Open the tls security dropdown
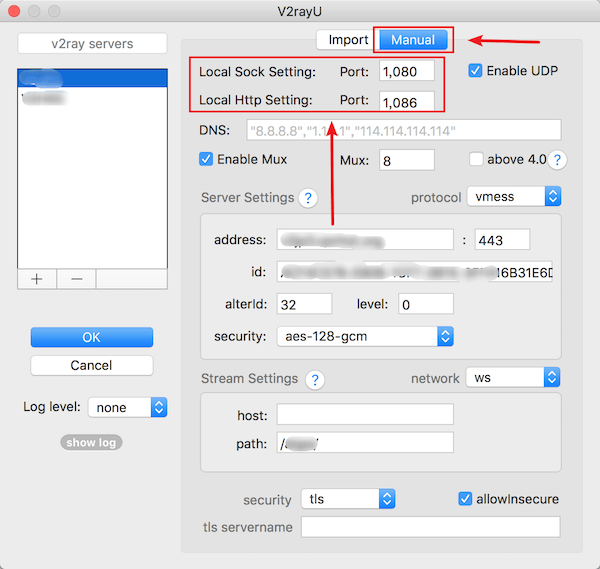600x569 pixels. [x=348, y=499]
